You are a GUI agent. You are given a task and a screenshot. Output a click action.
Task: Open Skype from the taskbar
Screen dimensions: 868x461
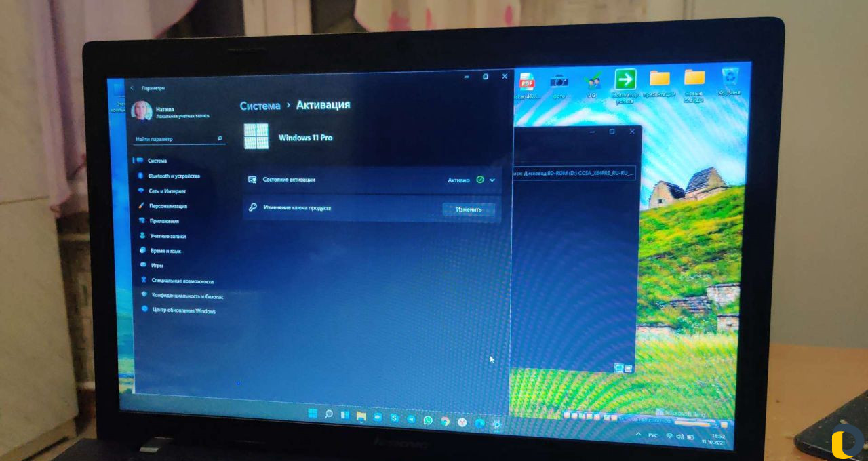click(394, 418)
